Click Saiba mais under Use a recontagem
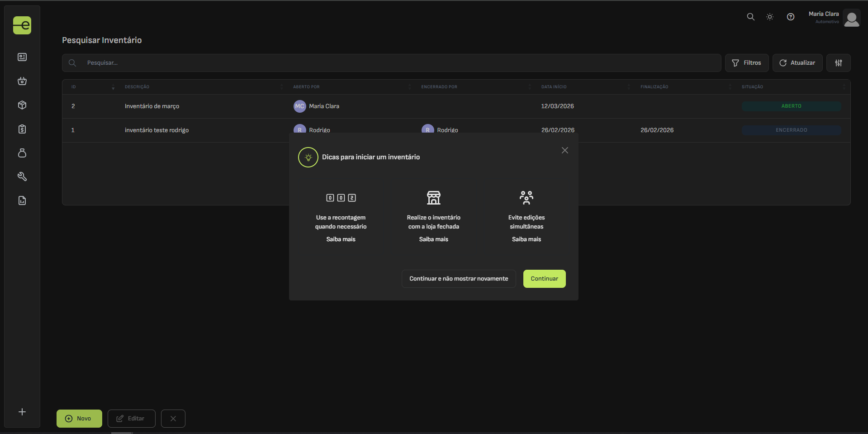 click(x=341, y=239)
